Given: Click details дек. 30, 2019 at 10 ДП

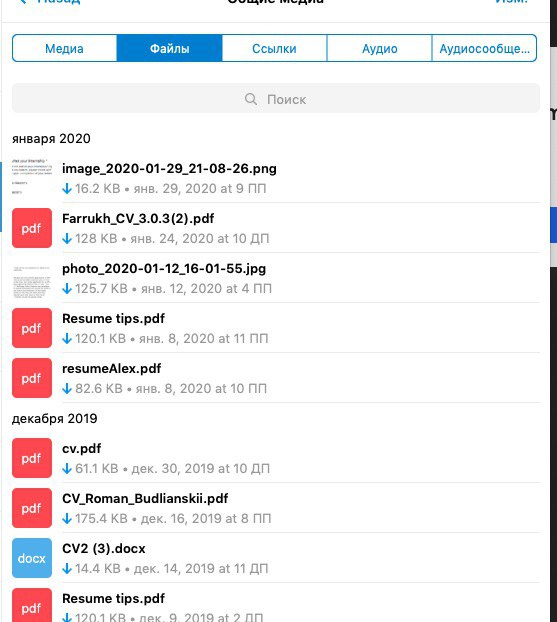Looking at the screenshot, I should 201,469.
